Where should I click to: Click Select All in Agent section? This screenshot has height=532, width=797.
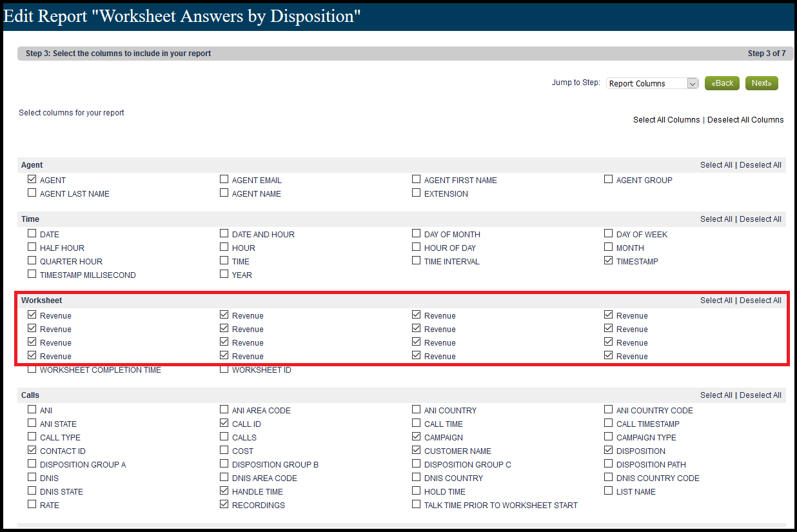[716, 165]
